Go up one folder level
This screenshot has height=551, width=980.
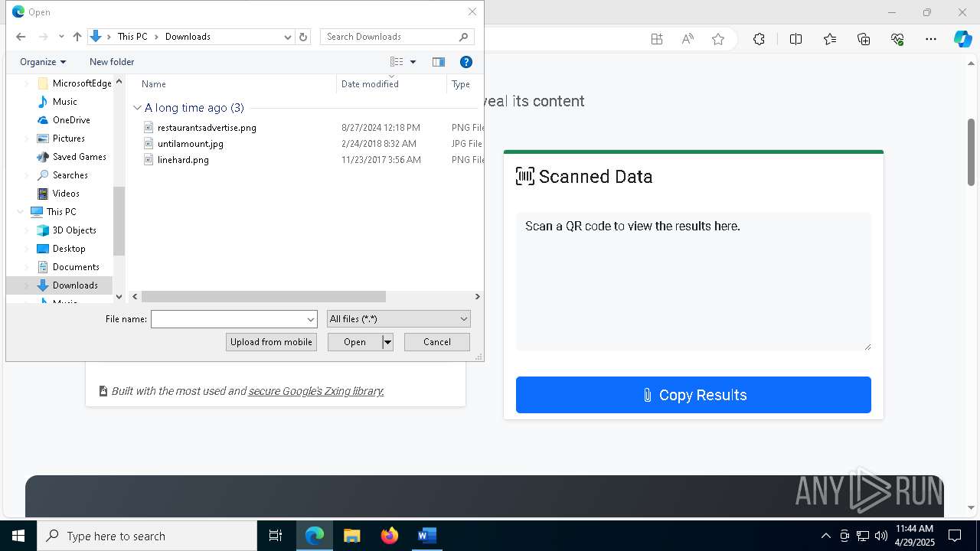coord(77,37)
